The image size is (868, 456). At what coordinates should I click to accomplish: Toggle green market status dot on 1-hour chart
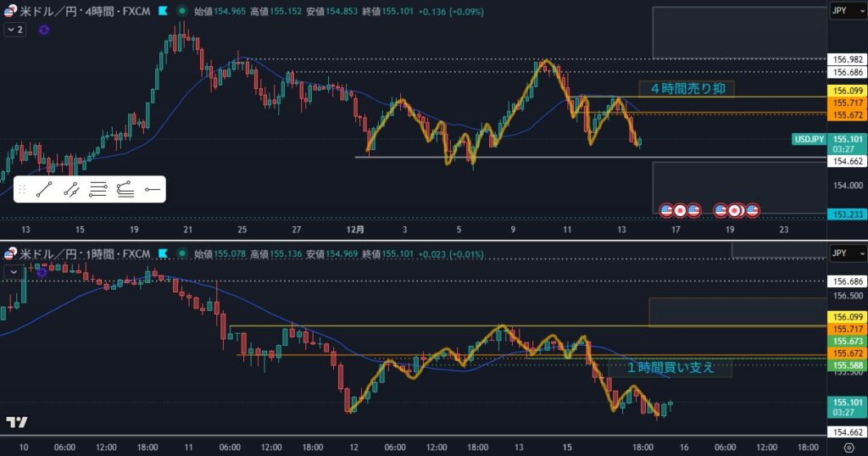(x=182, y=253)
